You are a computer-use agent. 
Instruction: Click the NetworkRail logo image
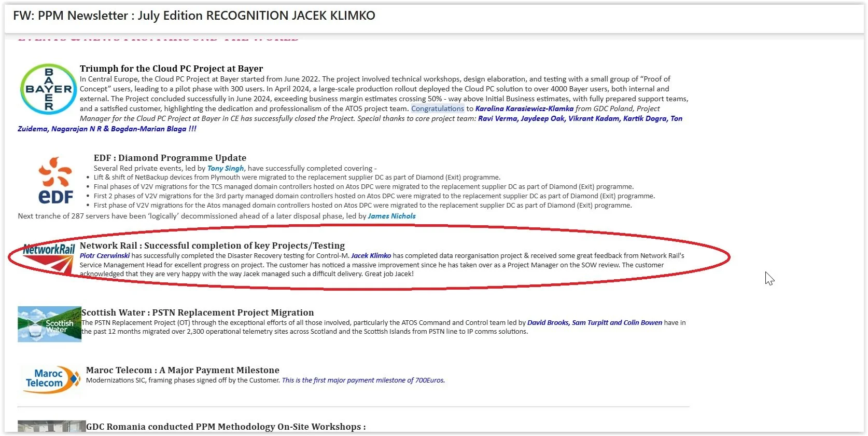(x=49, y=258)
